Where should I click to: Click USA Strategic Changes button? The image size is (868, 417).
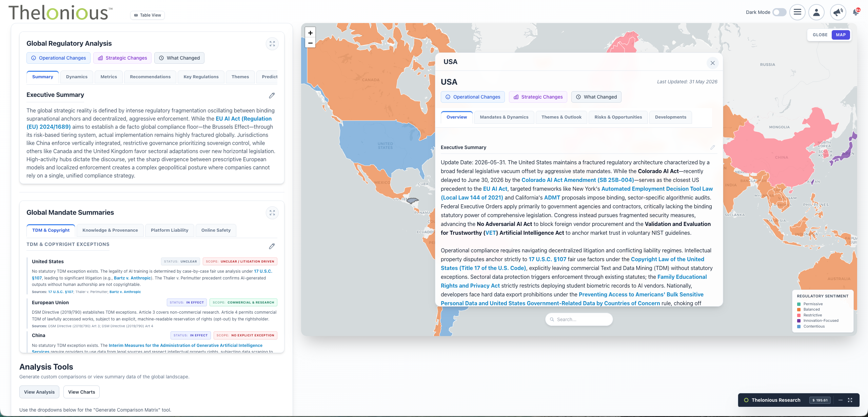tap(538, 97)
